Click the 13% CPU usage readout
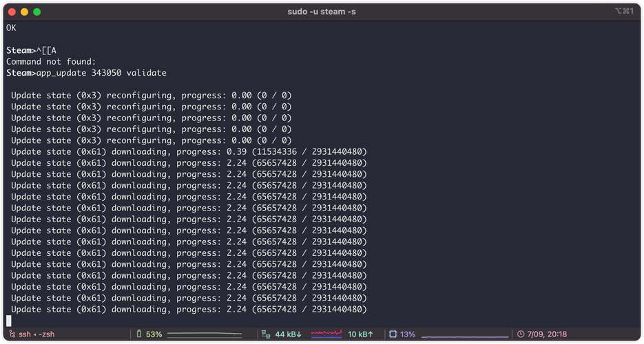The image size is (644, 344). (408, 334)
